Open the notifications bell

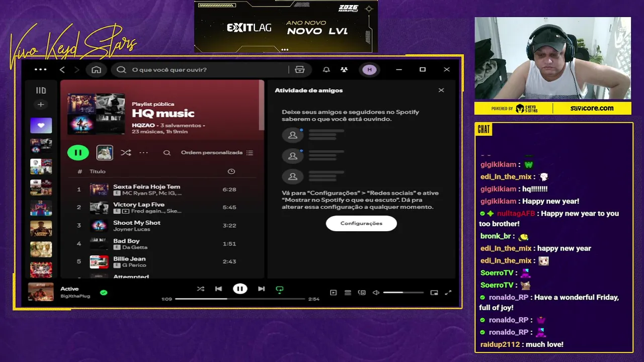(326, 69)
